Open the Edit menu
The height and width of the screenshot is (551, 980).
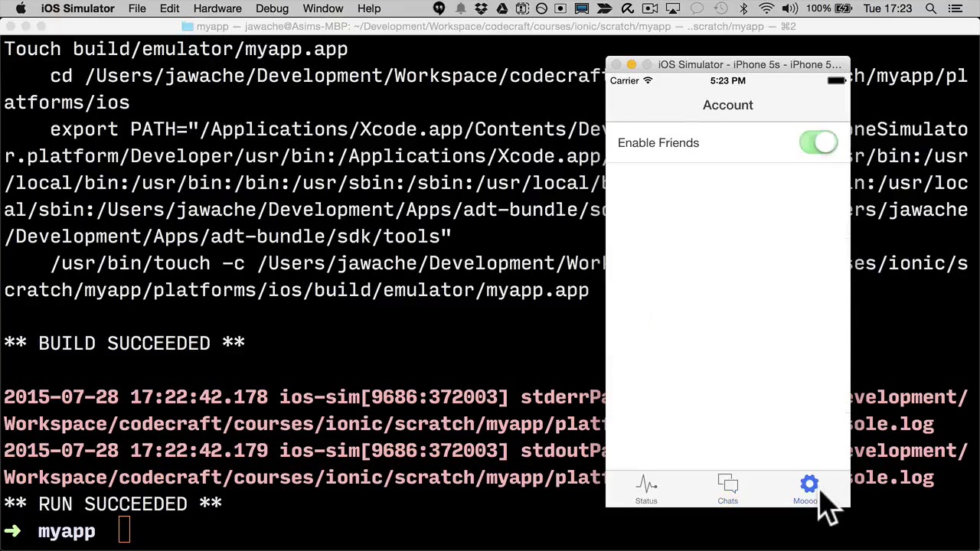[x=169, y=8]
